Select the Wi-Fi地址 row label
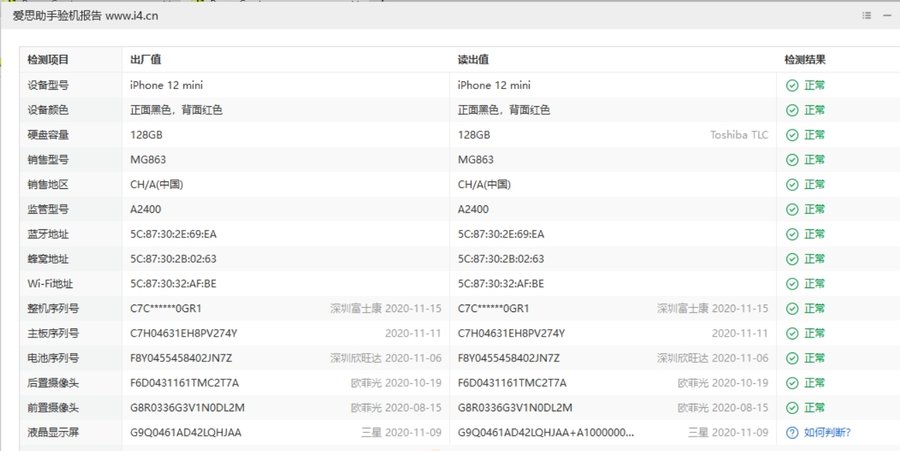 [51, 284]
